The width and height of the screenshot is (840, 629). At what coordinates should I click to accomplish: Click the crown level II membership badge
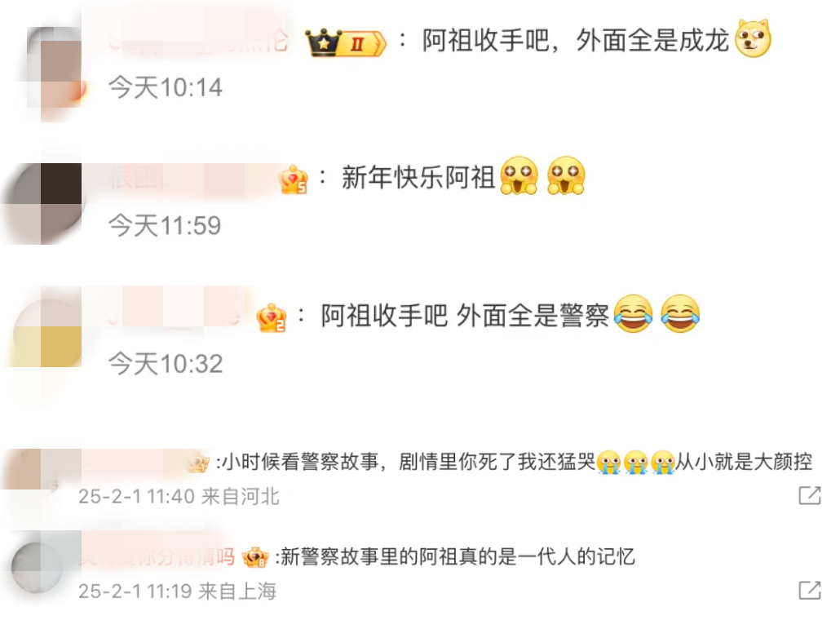(x=346, y=42)
